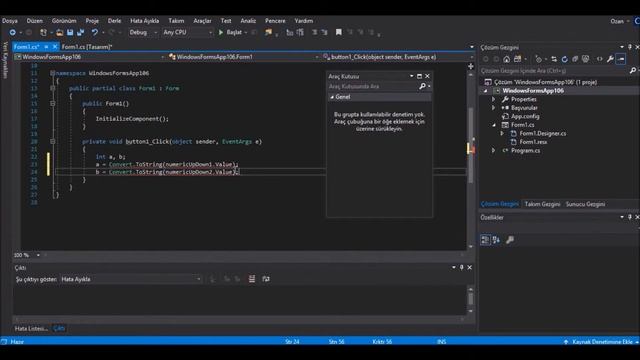Screen dimensions: 640x360
Task: Open properties with the wrench icon in Çözüm Gezgini
Action: (610, 59)
